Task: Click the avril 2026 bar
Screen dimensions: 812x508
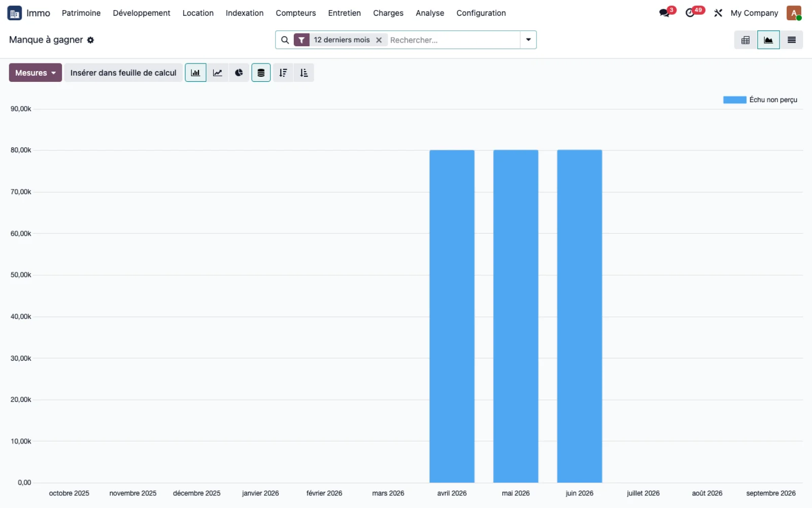Action: coord(452,316)
